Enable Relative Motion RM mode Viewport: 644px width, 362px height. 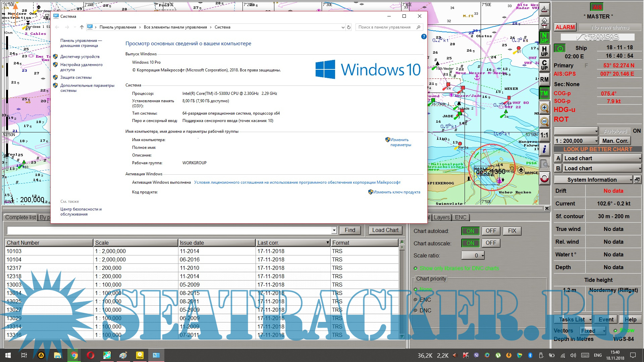coord(544,79)
